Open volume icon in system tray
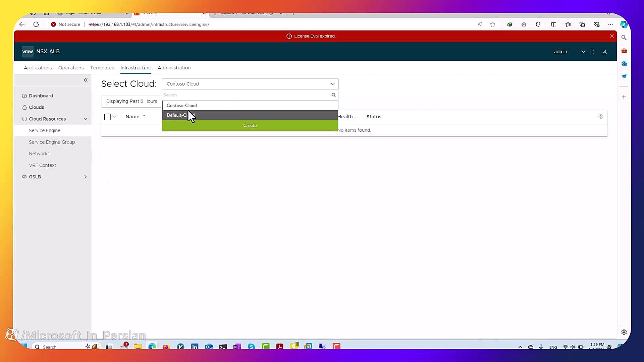 (x=573, y=347)
